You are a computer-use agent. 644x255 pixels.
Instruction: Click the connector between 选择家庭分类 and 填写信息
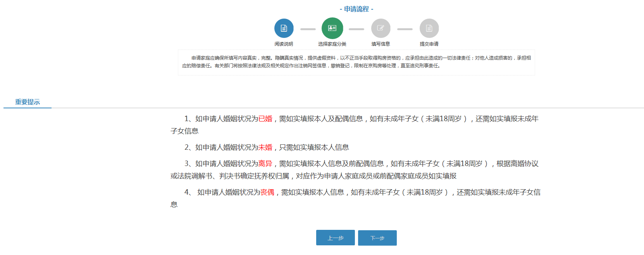tap(356, 29)
